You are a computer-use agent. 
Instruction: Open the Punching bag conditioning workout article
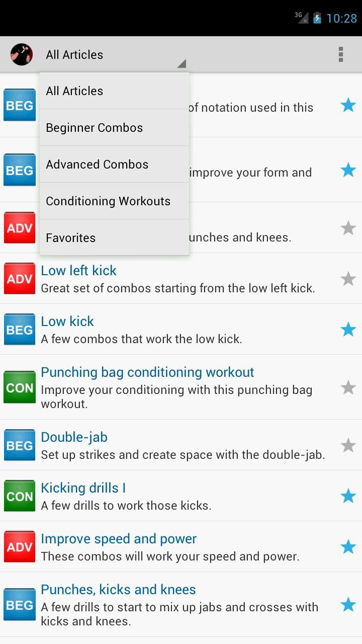point(147,372)
